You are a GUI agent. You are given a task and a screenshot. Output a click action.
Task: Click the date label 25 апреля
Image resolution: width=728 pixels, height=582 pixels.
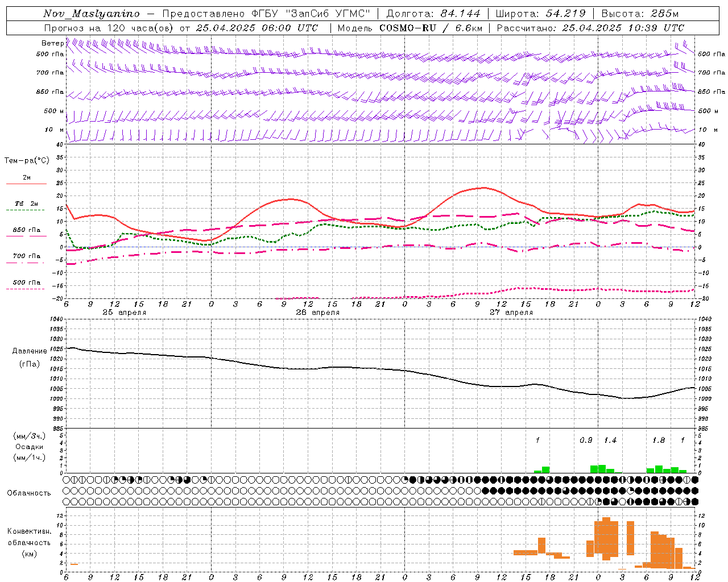(x=124, y=313)
